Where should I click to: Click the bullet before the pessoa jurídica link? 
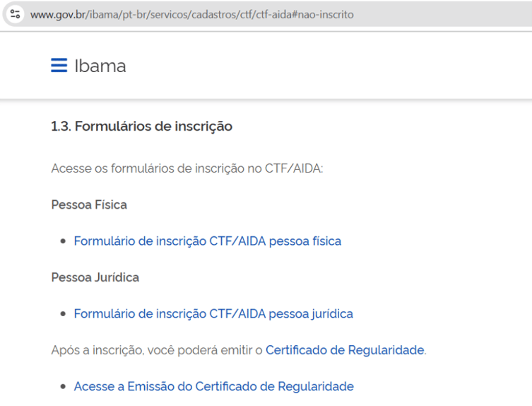tap(63, 314)
